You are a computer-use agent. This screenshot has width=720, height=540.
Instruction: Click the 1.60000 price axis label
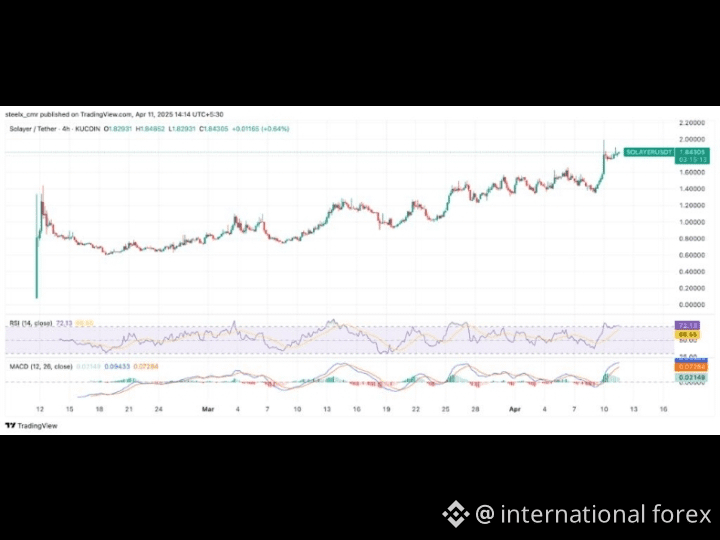692,172
